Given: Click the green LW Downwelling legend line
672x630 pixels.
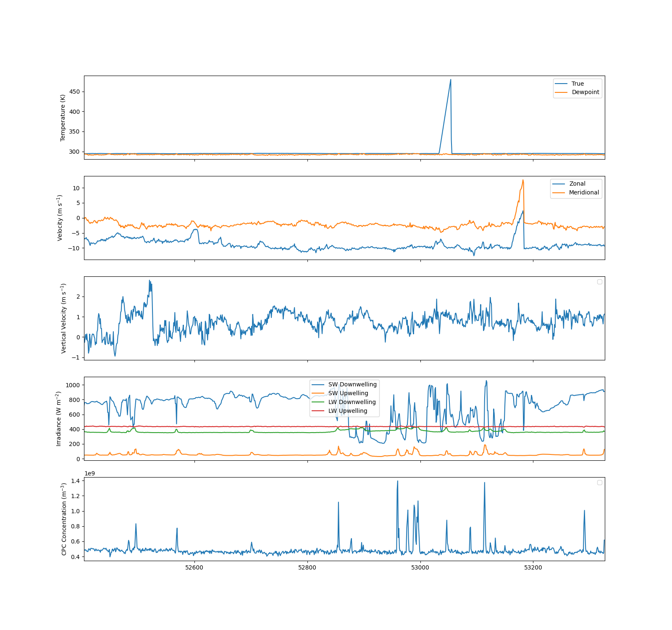Looking at the screenshot, I should (318, 402).
